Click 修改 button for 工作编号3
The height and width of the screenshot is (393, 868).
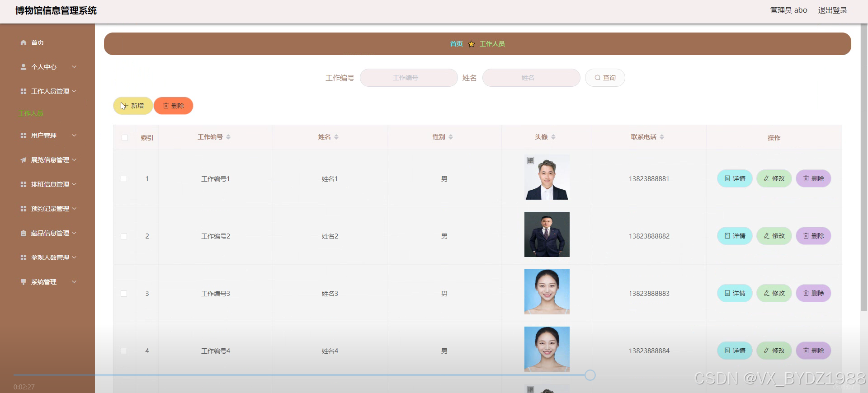(774, 293)
